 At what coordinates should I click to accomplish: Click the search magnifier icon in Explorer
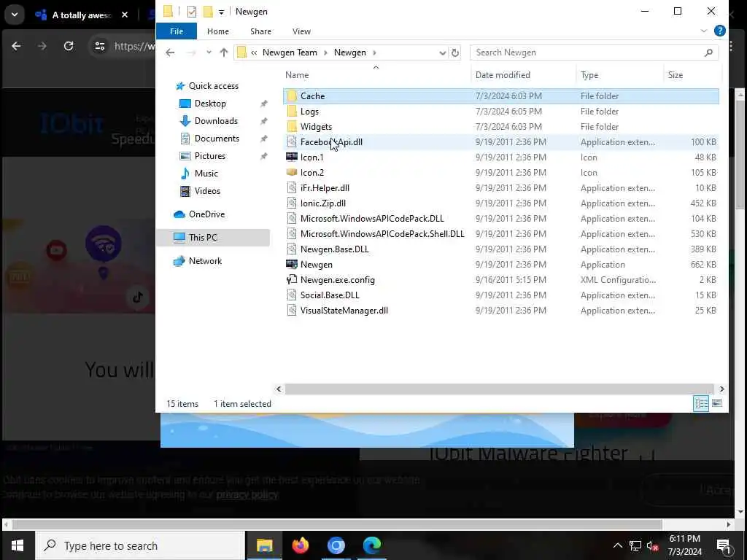[708, 52]
